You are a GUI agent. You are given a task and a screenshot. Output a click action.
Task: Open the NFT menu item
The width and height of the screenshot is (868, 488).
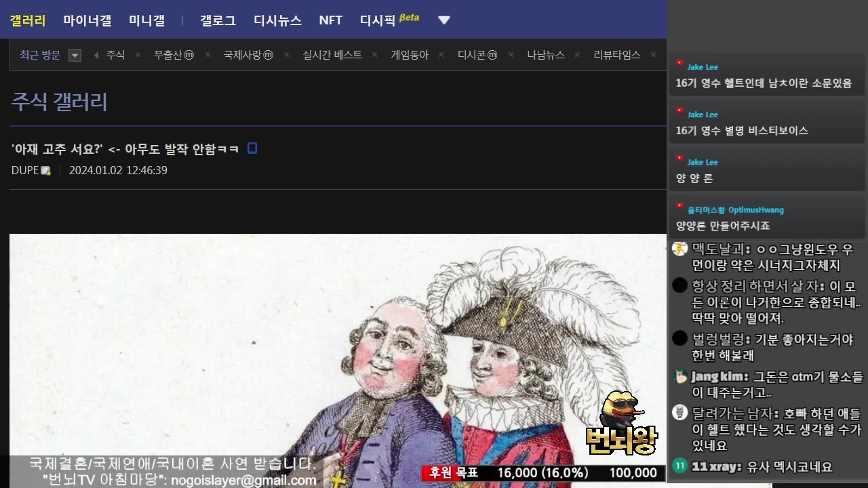tap(331, 20)
